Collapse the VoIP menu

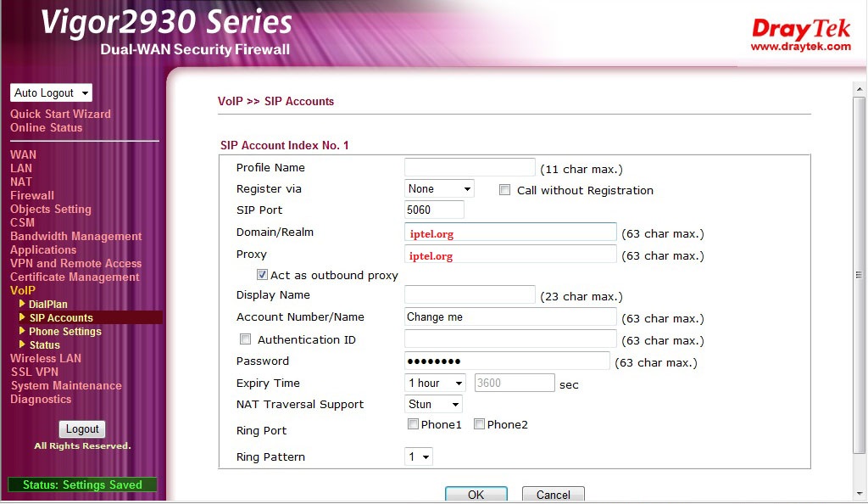pyautogui.click(x=23, y=291)
